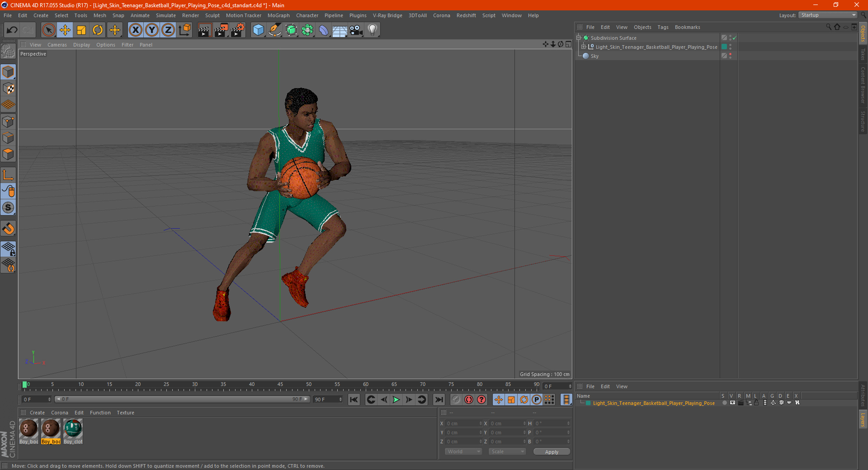Select the Move tool in top toolbar

[x=65, y=30]
